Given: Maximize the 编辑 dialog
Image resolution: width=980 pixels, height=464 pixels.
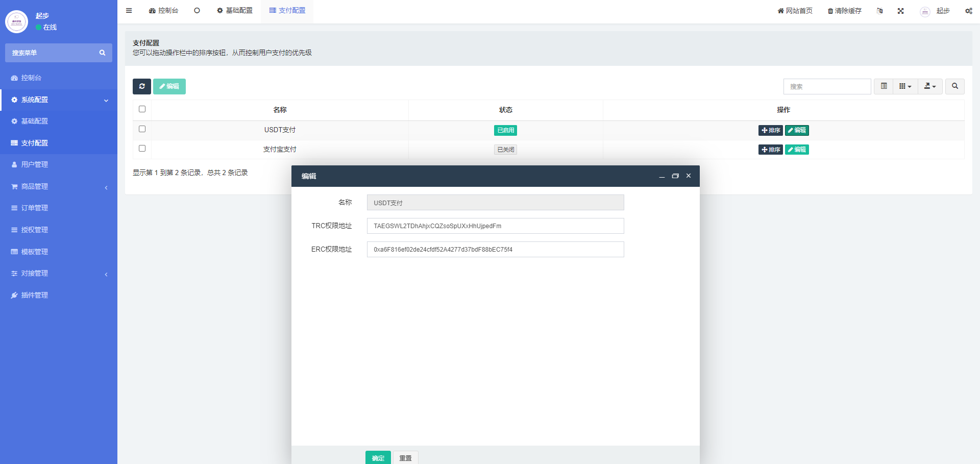Looking at the screenshot, I should coord(675,176).
